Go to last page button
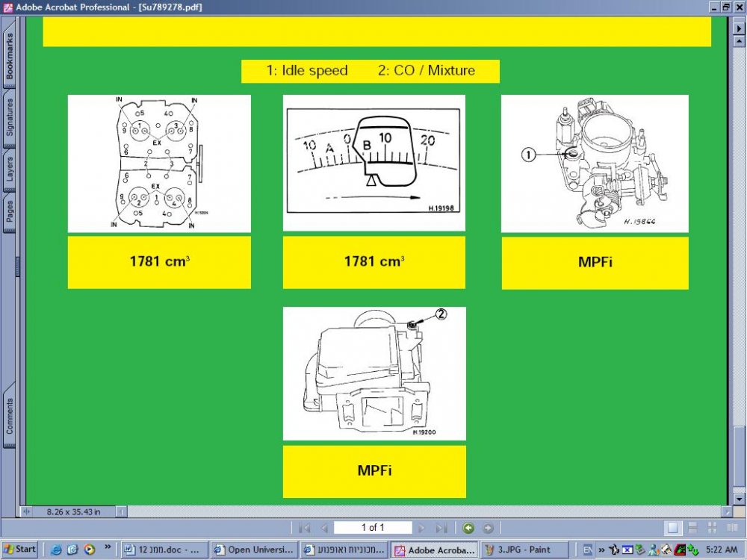Screen dimensions: 747x560 (441, 528)
